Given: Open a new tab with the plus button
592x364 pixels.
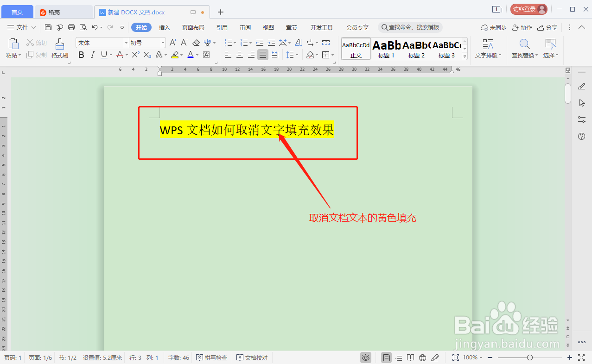Looking at the screenshot, I should tap(221, 12).
